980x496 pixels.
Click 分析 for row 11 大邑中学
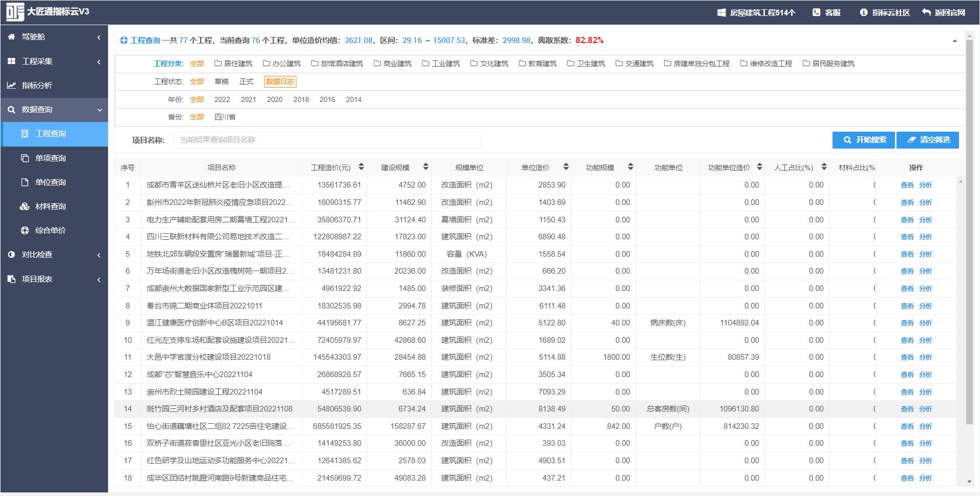pyautogui.click(x=925, y=357)
